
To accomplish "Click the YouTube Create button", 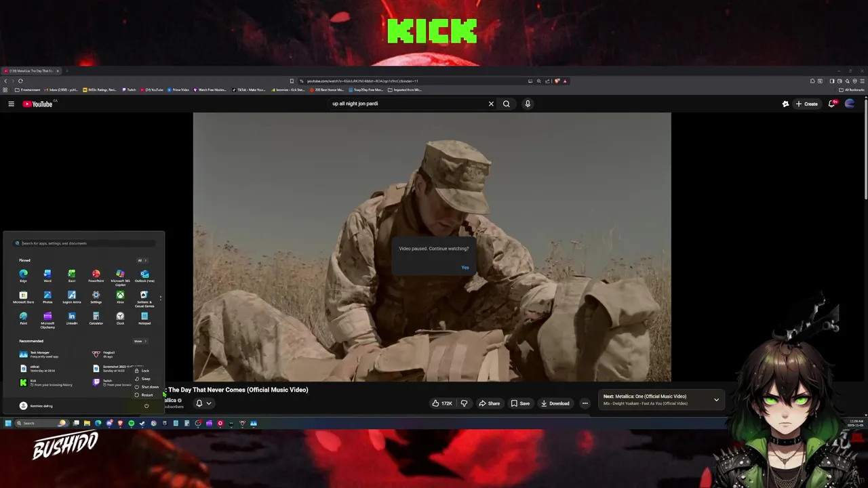I will click(807, 104).
